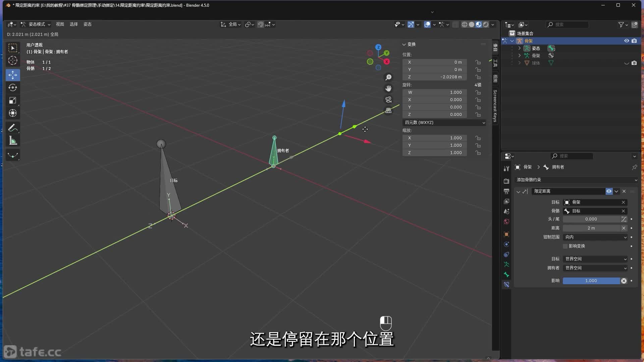
Task: Pick the Annotate tool
Action: coord(13,128)
